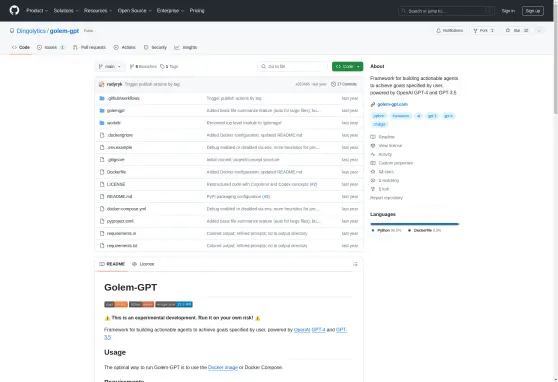The image size is (558, 382).
Task: Click the README.md file icon
Action: pyautogui.click(x=102, y=197)
